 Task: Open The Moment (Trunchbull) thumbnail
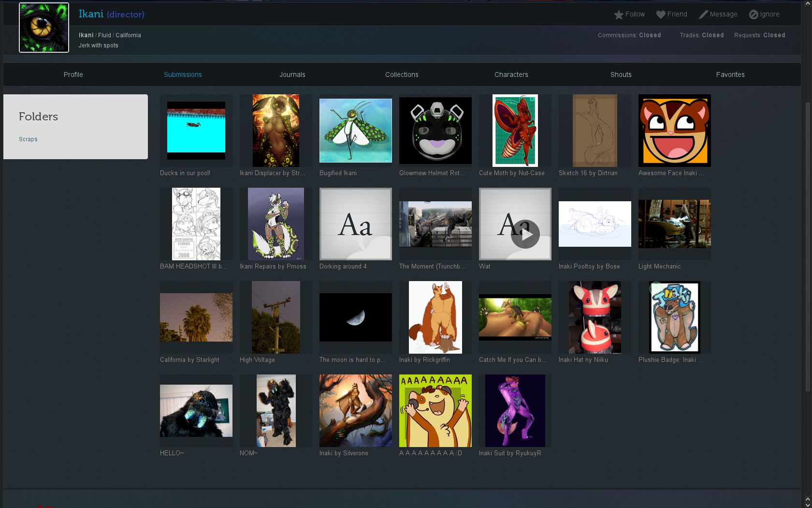tap(435, 224)
